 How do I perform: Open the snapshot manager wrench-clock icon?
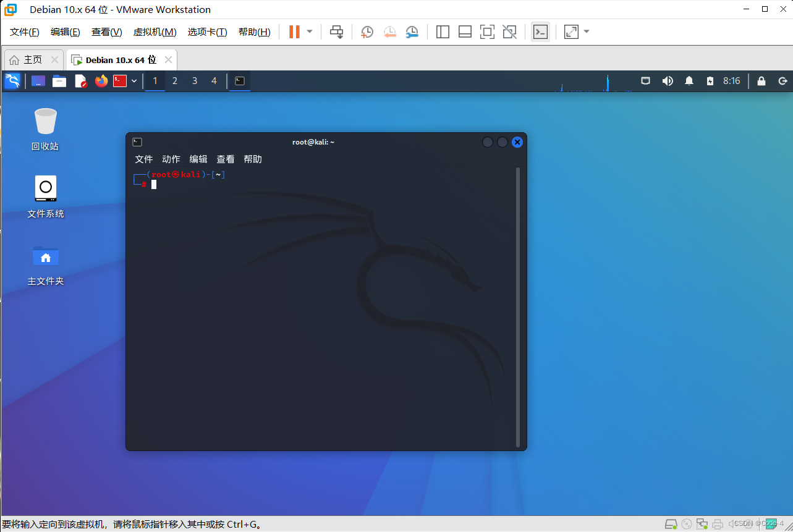(412, 32)
